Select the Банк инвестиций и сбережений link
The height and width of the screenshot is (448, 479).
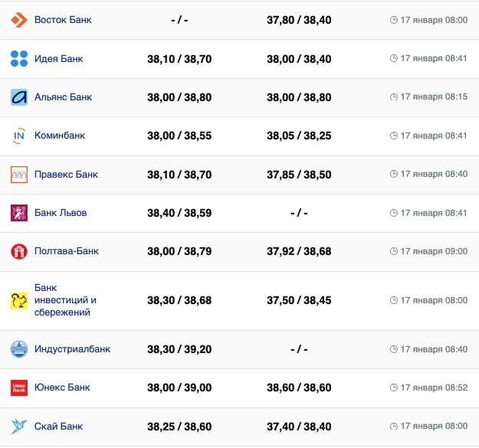(x=65, y=300)
